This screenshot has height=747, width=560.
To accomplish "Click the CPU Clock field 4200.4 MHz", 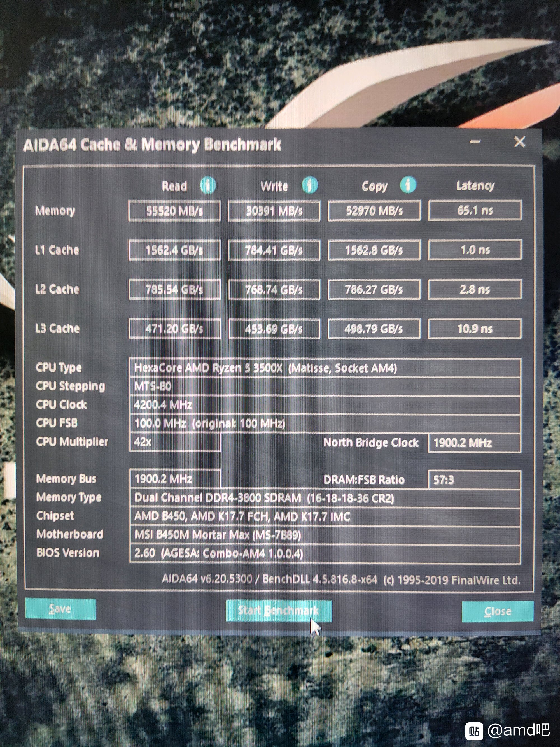I will 325,405.
